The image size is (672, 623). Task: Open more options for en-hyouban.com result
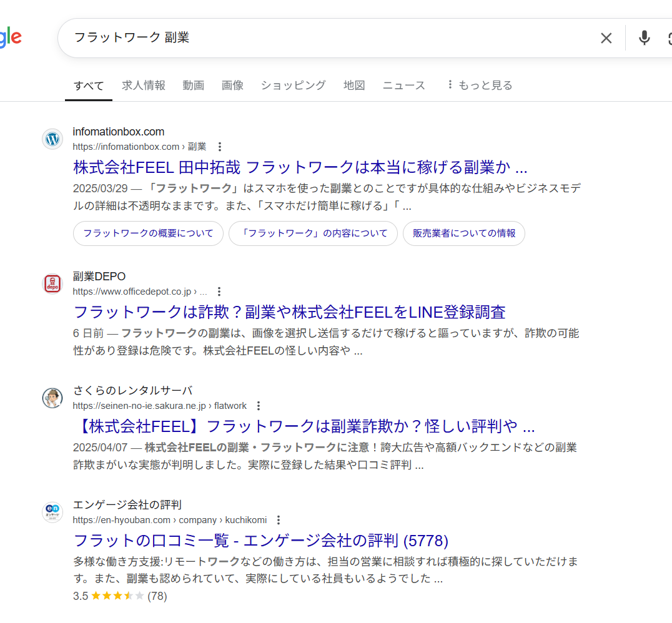tap(279, 520)
